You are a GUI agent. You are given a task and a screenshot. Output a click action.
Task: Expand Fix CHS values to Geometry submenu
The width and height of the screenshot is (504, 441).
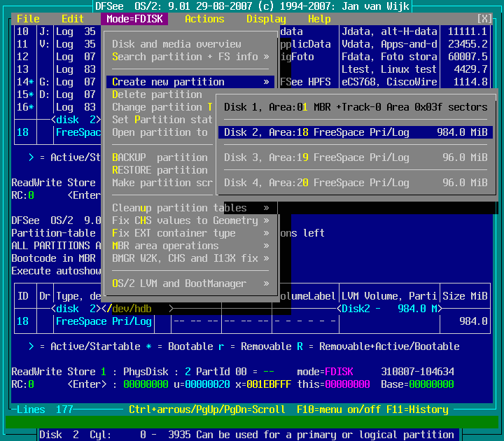point(190,220)
